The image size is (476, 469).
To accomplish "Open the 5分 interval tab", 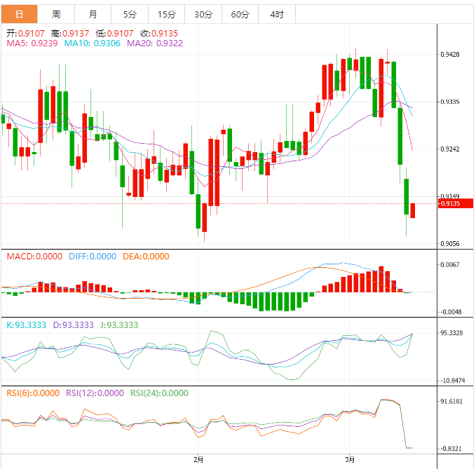I will (130, 14).
